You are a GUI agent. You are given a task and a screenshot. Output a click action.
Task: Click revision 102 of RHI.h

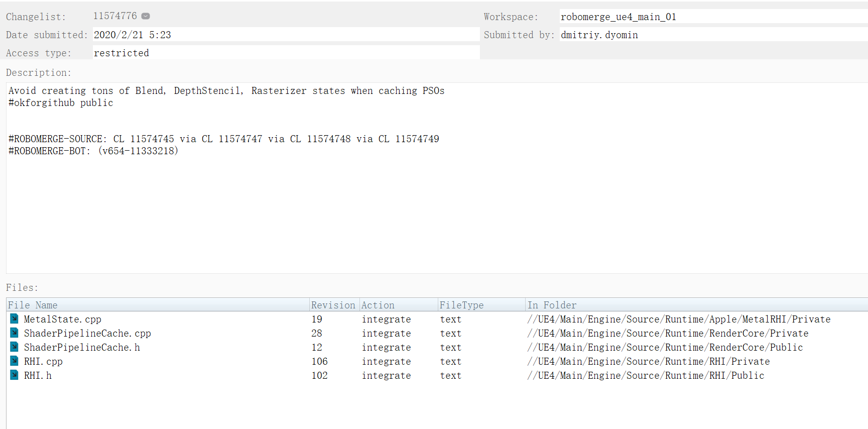319,375
